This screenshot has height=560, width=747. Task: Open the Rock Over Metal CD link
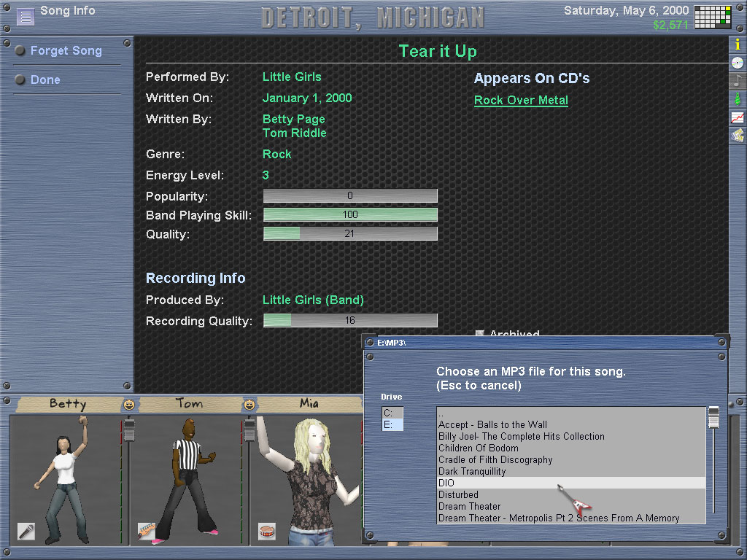click(521, 101)
